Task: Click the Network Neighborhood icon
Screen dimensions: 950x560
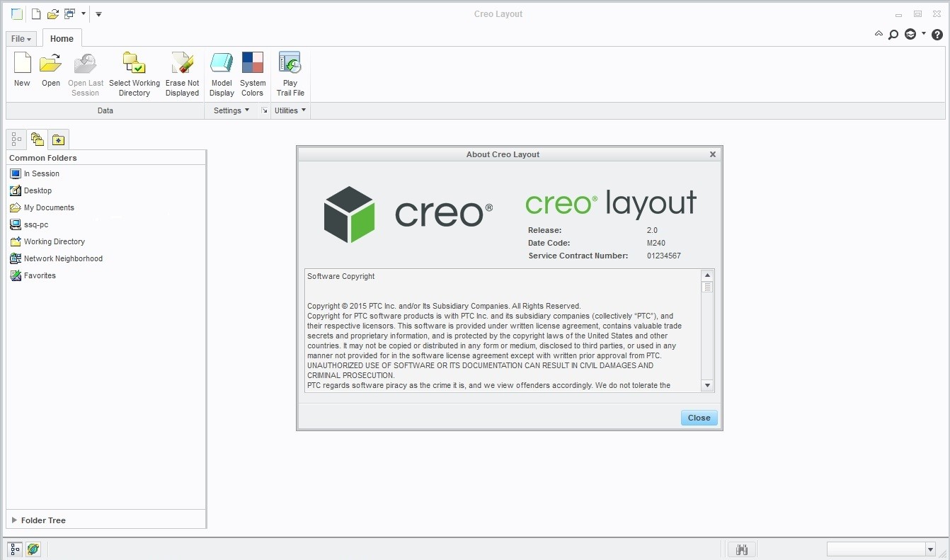Action: pos(16,258)
